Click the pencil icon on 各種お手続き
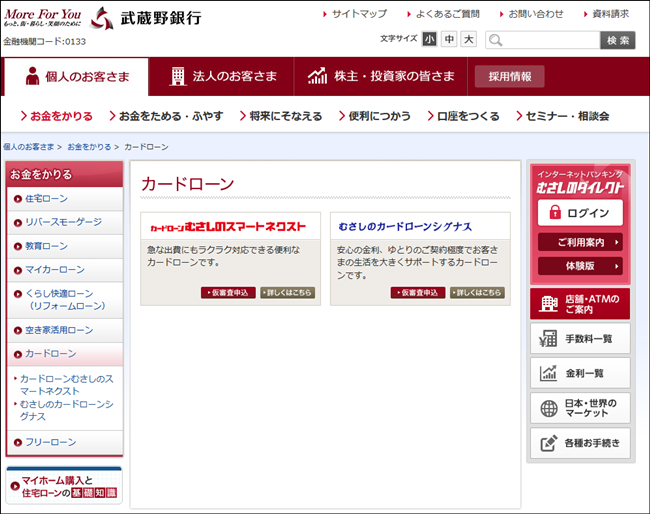 click(548, 443)
